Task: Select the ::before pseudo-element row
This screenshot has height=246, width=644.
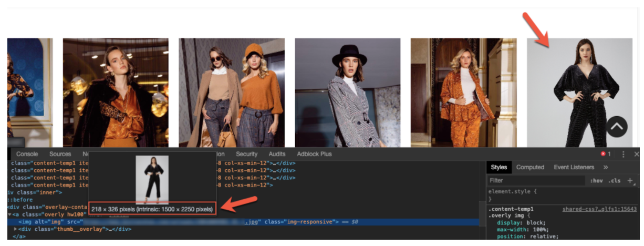Action: coord(19,200)
